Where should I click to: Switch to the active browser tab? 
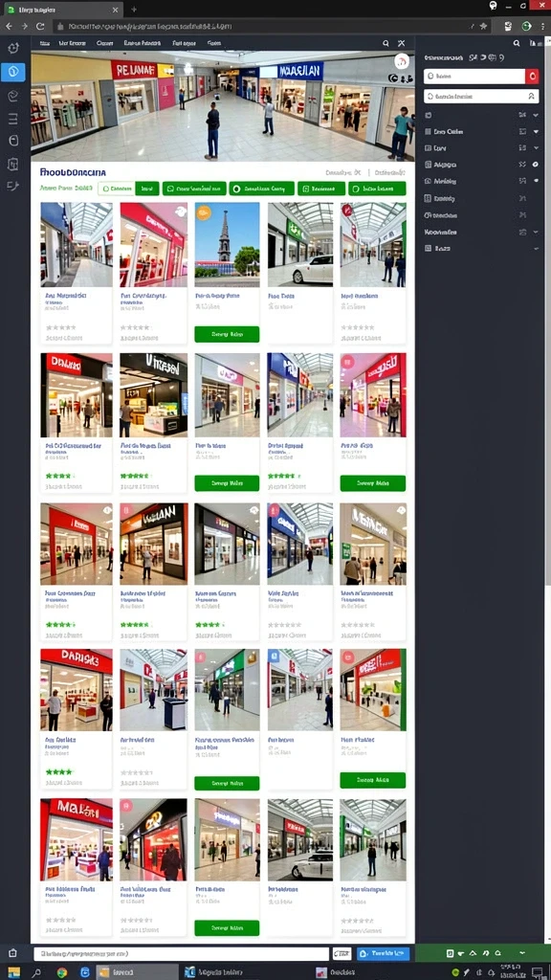click(x=61, y=10)
